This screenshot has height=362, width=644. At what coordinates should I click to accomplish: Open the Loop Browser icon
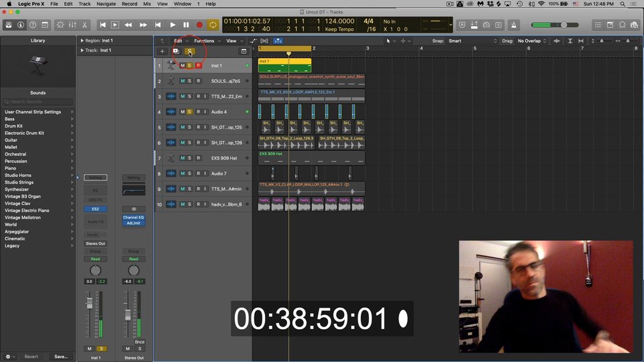(623, 25)
